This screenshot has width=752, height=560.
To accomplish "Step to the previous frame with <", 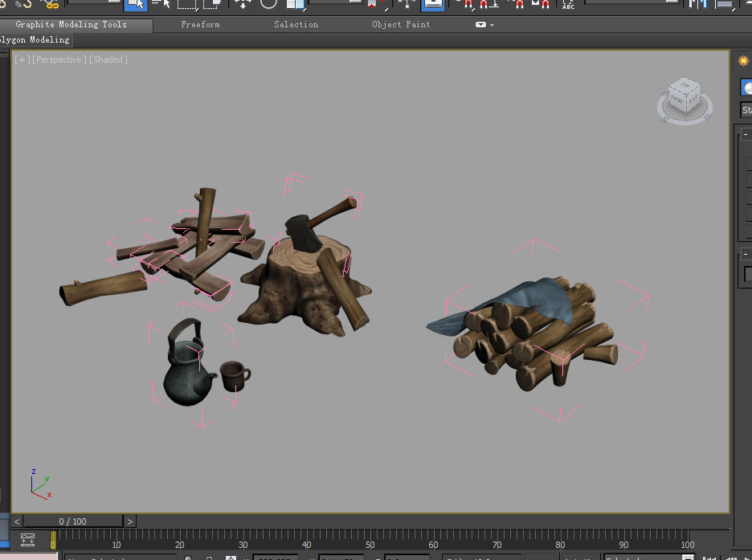I will (17, 521).
